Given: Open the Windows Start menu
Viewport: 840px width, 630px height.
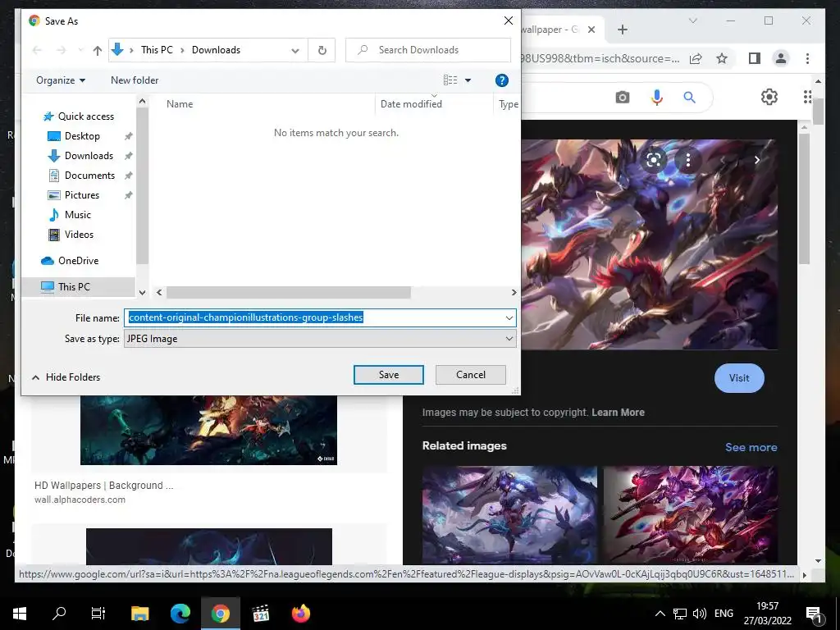Looking at the screenshot, I should [20, 614].
